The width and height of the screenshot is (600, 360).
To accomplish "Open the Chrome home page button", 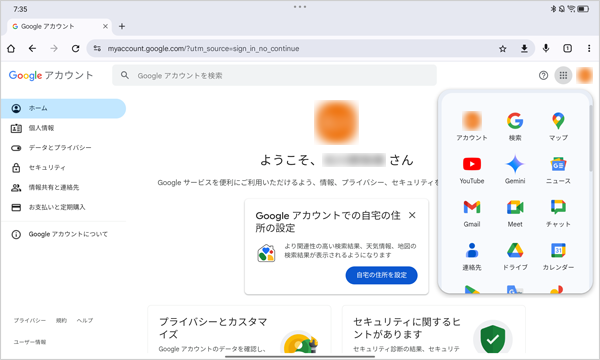I will pos(11,49).
